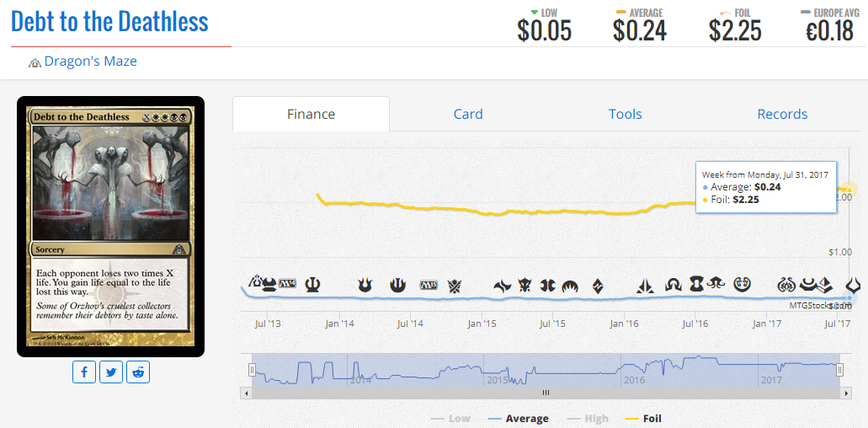Click the Theros set symbol marker

tap(313, 285)
